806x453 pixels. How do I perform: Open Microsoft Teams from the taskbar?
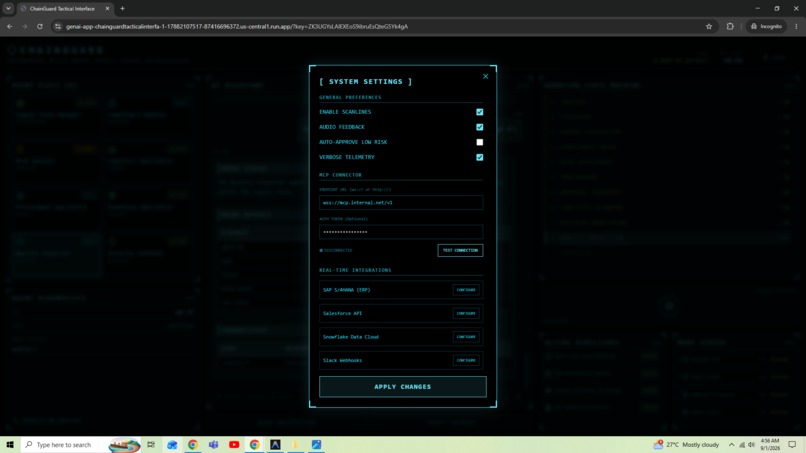[213, 444]
